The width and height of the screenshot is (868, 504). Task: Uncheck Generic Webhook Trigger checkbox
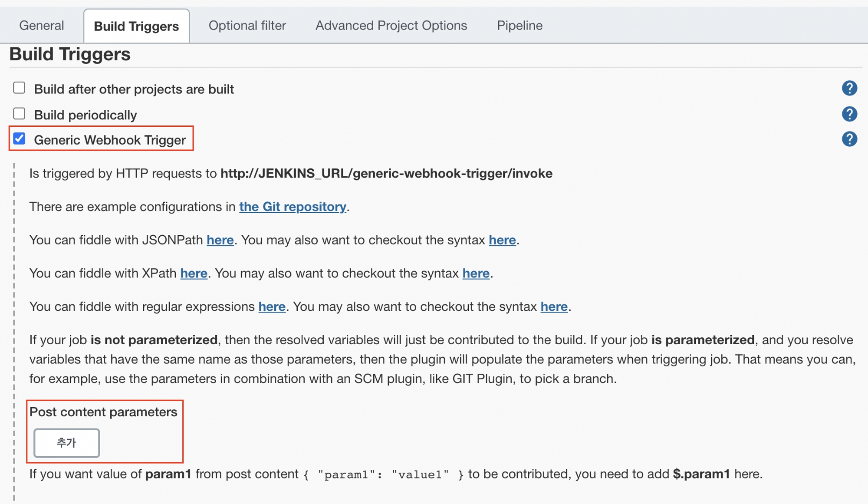pyautogui.click(x=19, y=139)
